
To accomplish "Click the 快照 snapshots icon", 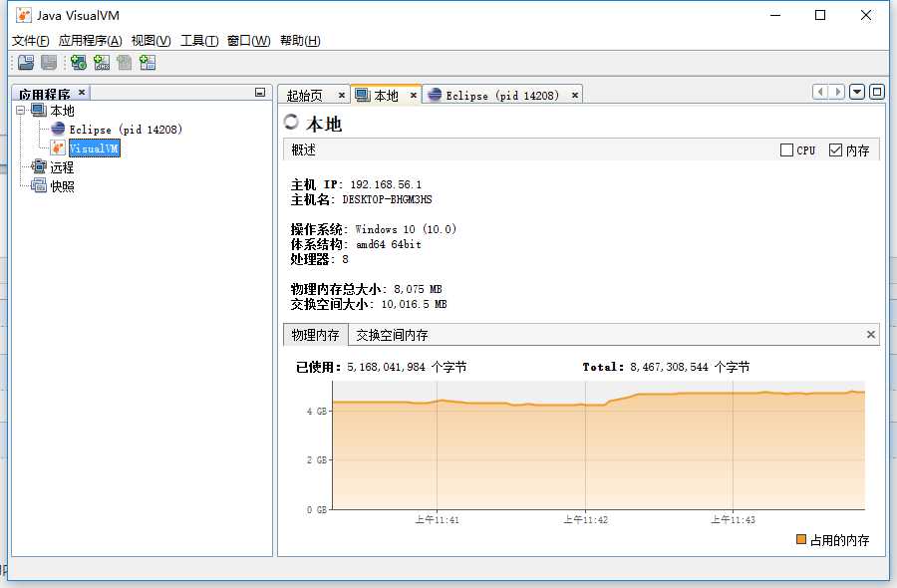I will tap(38, 185).
